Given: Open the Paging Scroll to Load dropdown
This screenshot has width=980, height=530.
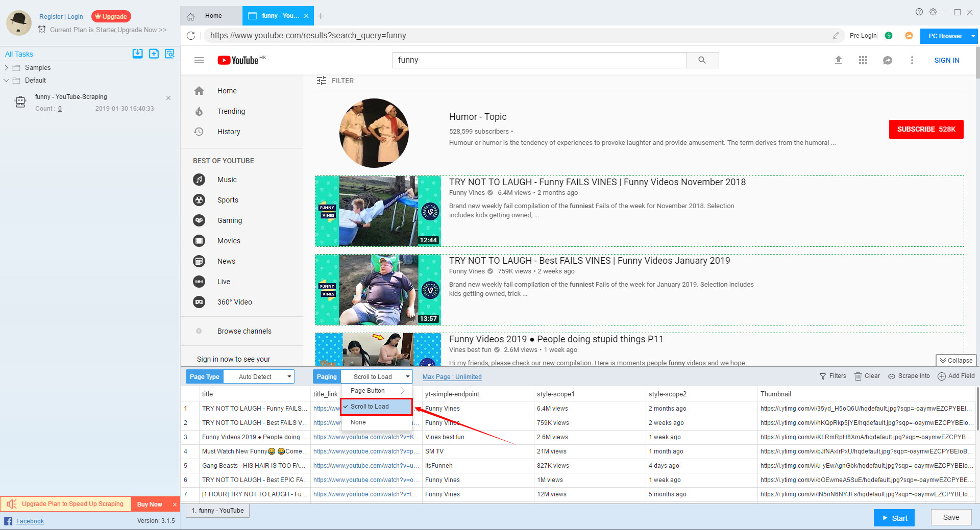Looking at the screenshot, I should pos(376,377).
